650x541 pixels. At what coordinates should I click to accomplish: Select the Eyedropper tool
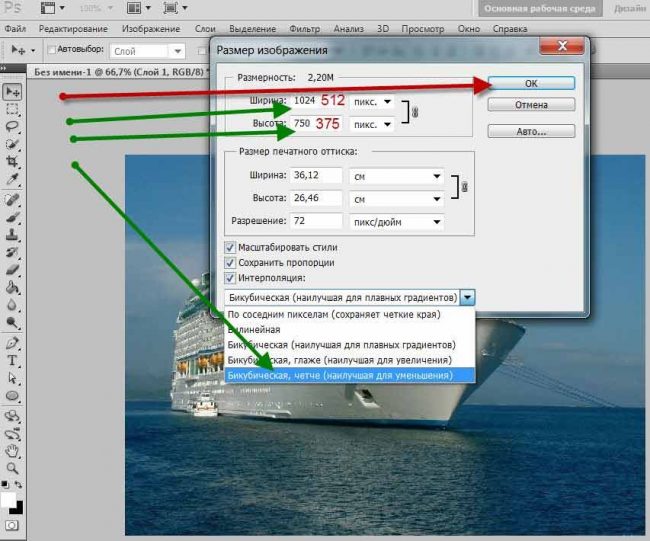(x=14, y=180)
